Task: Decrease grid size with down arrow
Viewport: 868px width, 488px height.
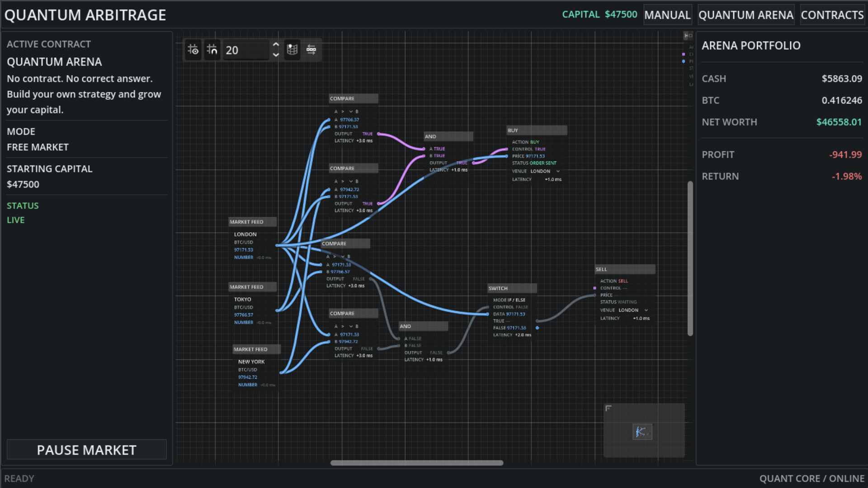Action: (276, 55)
